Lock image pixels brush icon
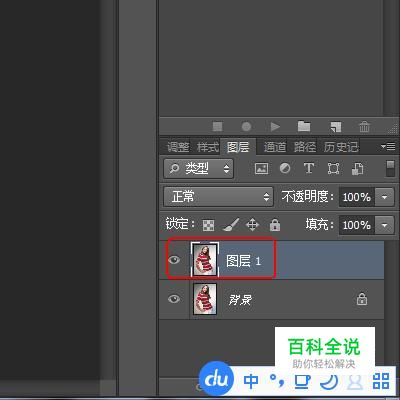 click(231, 225)
